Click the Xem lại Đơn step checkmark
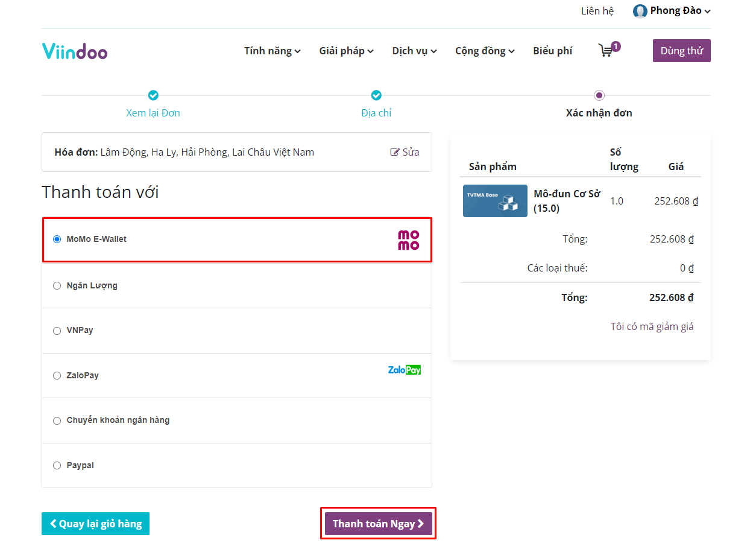Viewport: 756px width, 543px height. (x=153, y=95)
